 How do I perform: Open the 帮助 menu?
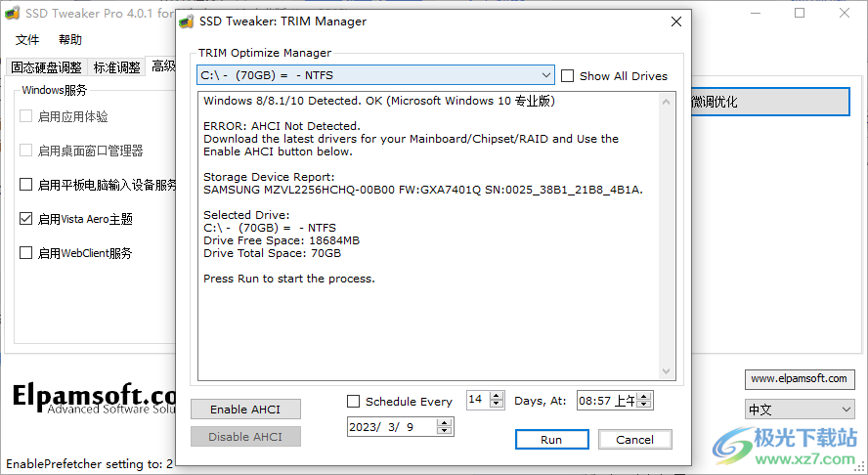click(70, 40)
